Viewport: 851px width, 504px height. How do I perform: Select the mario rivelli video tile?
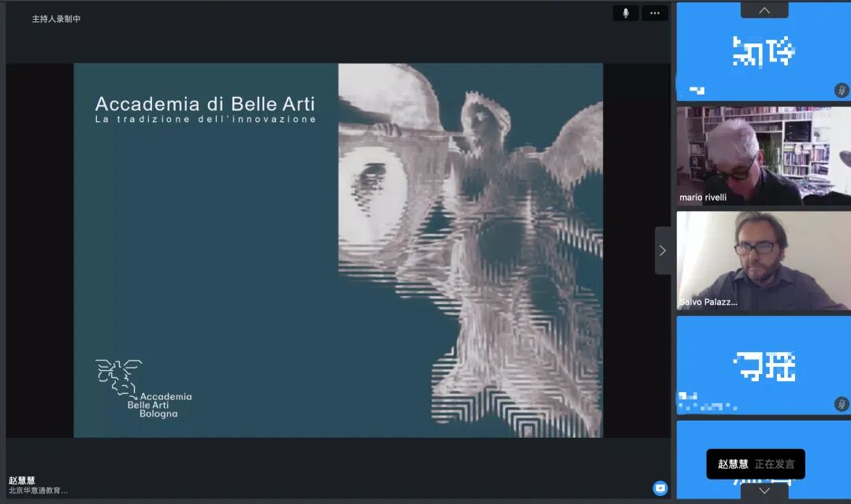pyautogui.click(x=764, y=156)
